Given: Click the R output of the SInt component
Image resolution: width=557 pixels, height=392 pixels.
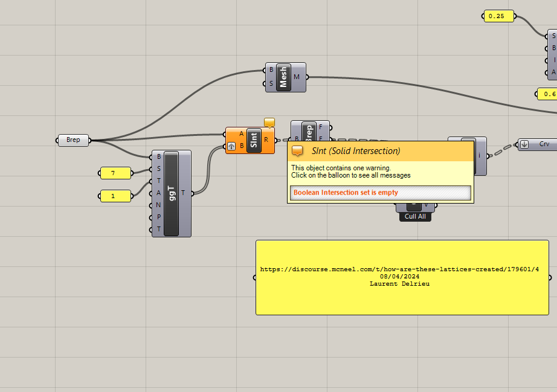Looking at the screenshot, I should [266, 140].
